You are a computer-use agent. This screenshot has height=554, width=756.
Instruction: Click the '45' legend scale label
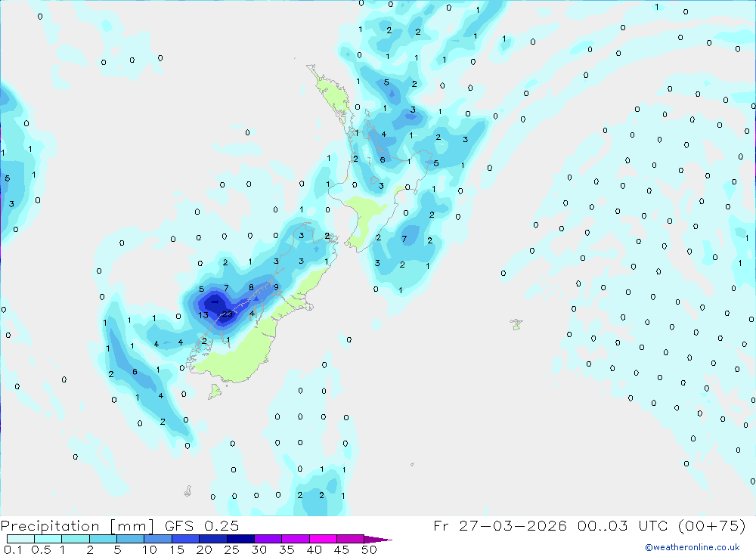click(341, 549)
